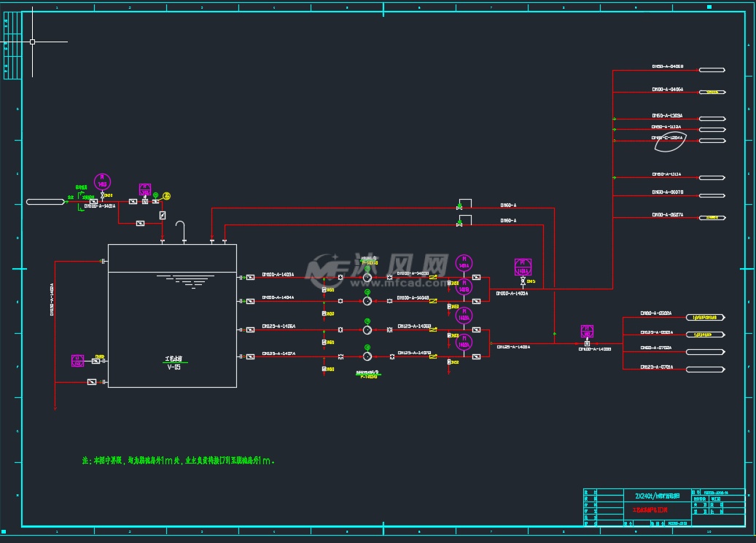
Task: Select the PI 1403 pressure gauge circle
Action: tap(102, 181)
